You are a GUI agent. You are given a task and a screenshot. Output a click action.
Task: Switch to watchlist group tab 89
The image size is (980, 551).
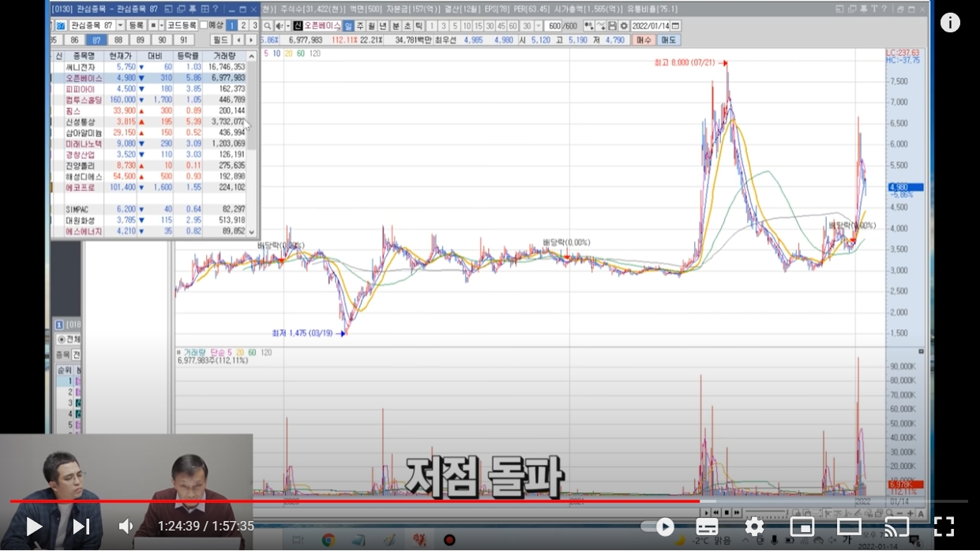[x=140, y=39]
